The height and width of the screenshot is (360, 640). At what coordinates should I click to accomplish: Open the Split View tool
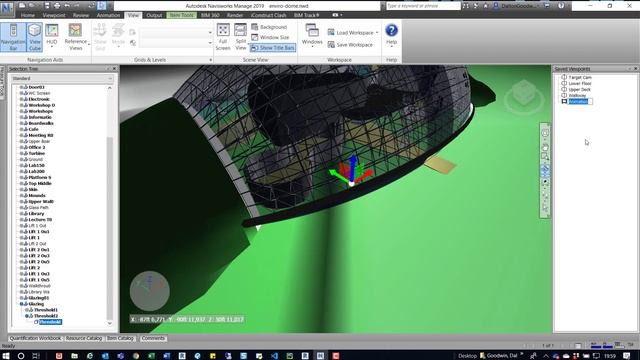(x=240, y=37)
